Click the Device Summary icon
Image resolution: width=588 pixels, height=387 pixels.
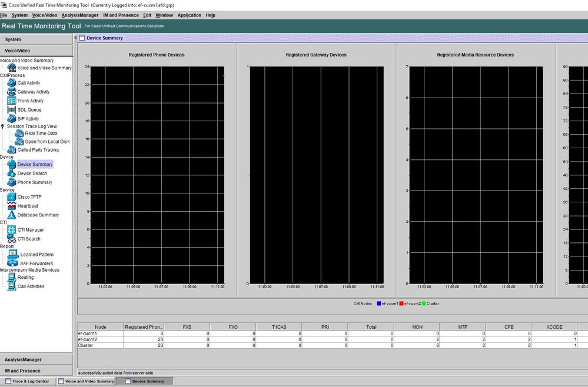click(x=12, y=164)
